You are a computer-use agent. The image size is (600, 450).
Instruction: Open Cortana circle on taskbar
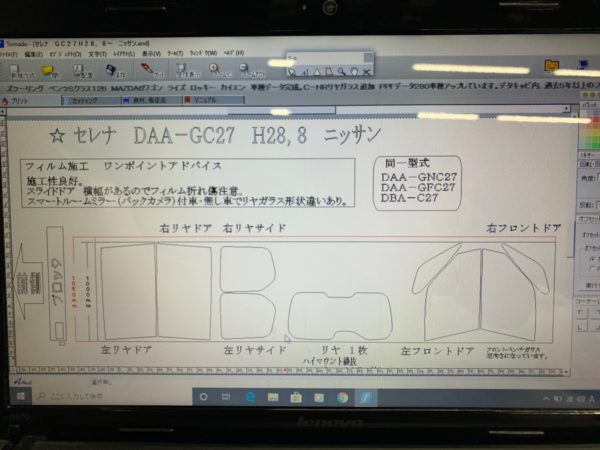click(204, 397)
